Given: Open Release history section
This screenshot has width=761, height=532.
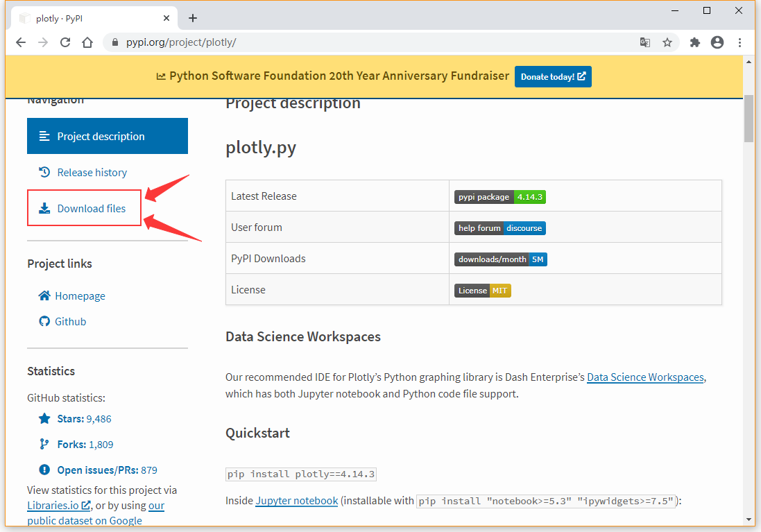Looking at the screenshot, I should click(x=92, y=172).
